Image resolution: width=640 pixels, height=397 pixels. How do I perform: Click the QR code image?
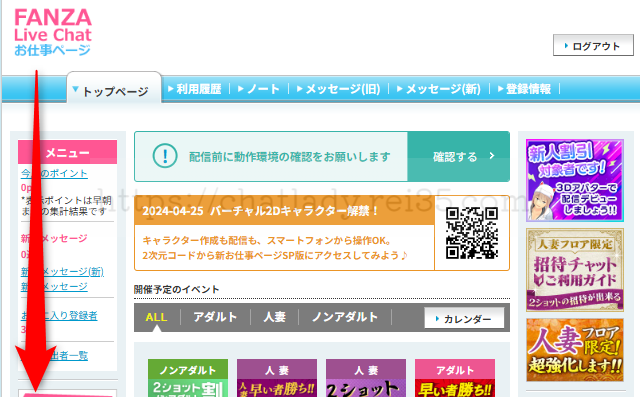point(472,233)
